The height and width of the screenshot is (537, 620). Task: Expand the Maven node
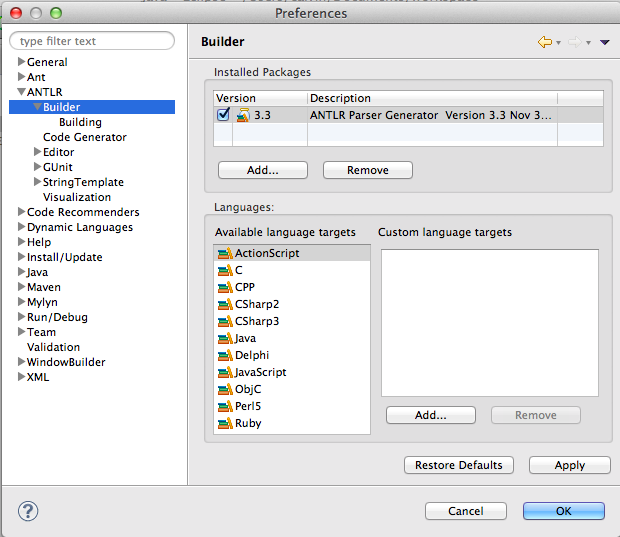click(21, 287)
